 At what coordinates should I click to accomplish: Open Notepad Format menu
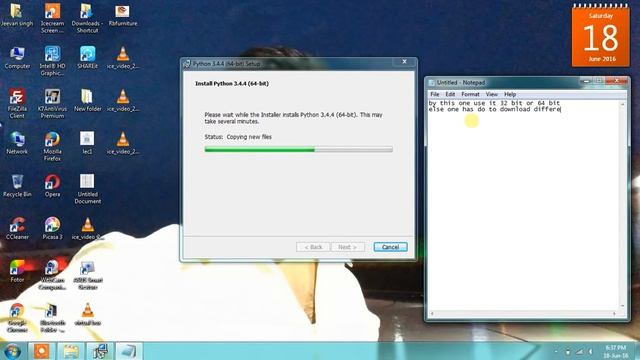click(470, 94)
